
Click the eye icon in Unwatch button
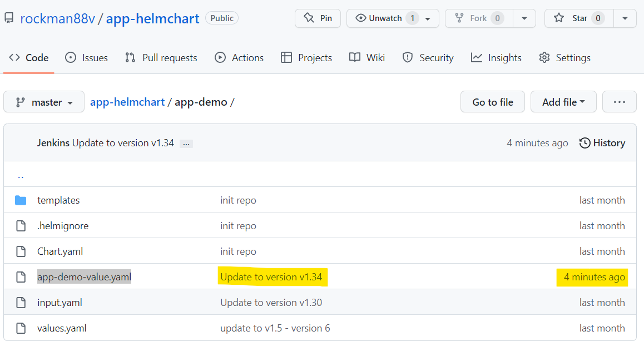pos(360,18)
